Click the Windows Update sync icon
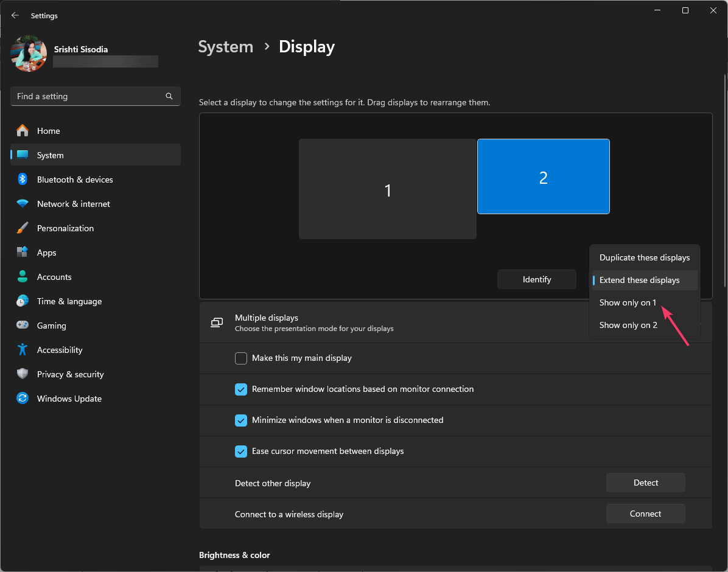Image resolution: width=728 pixels, height=572 pixels. tap(23, 399)
